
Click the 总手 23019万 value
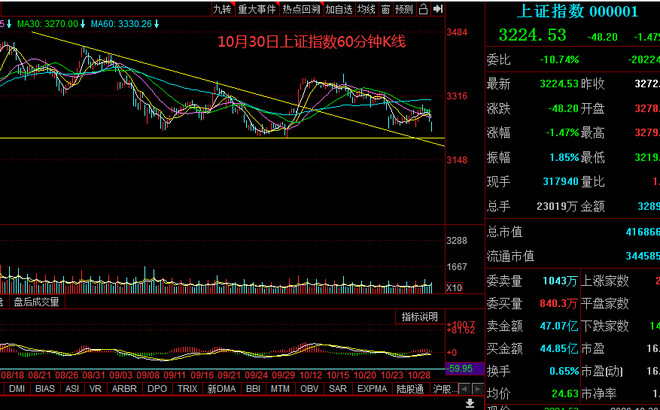tap(557, 206)
